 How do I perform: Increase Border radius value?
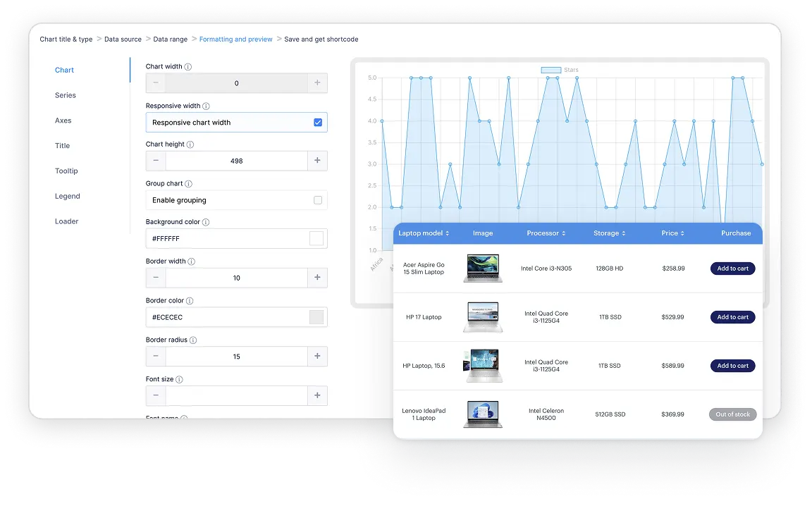317,357
